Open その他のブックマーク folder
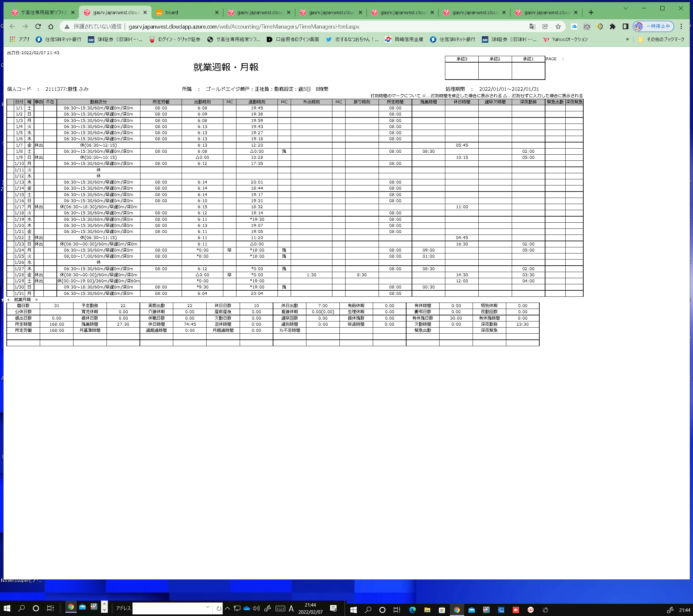 [x=661, y=39]
